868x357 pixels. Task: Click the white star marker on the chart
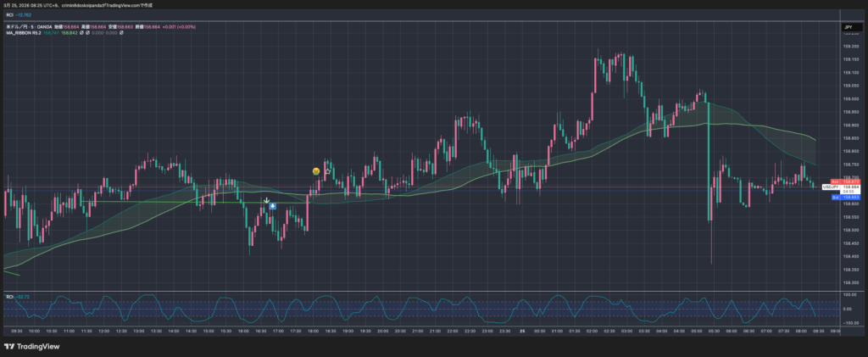pyautogui.click(x=328, y=171)
